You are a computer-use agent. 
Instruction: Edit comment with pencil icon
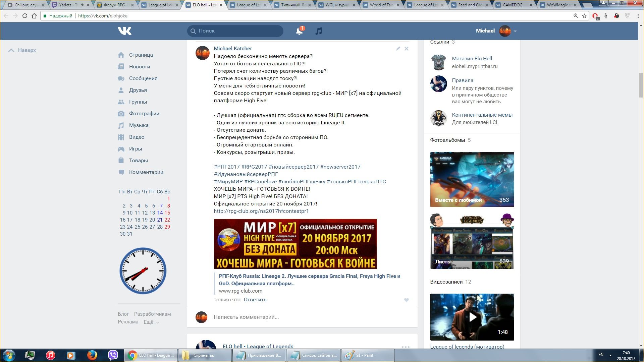[398, 49]
